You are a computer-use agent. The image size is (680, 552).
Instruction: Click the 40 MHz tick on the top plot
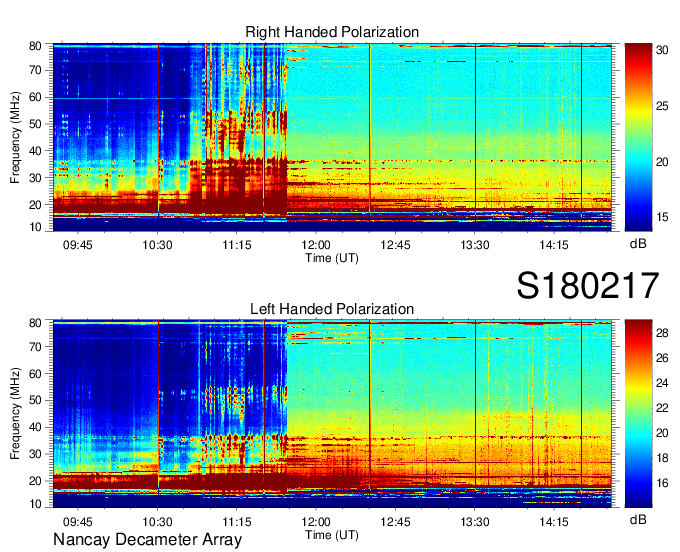click(35, 151)
